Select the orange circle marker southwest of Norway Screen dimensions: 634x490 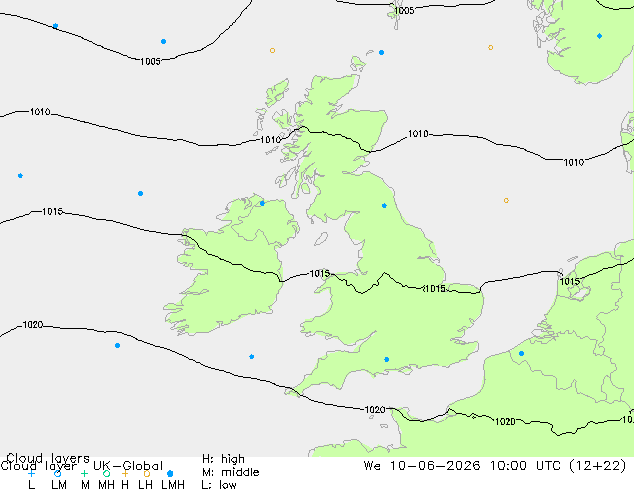click(490, 48)
